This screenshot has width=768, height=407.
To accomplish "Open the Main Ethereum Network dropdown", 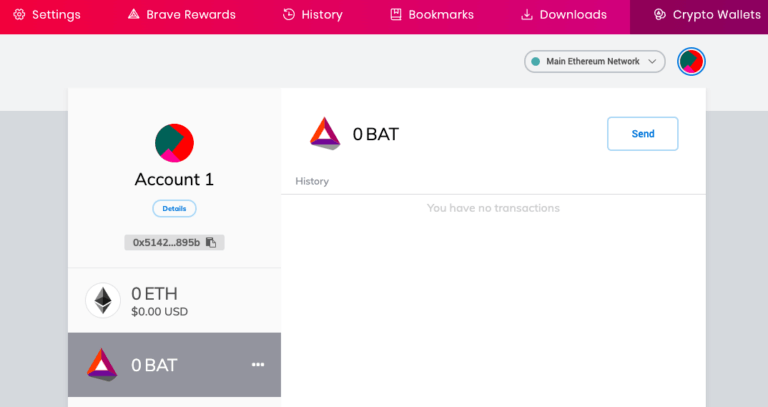I will 595,61.
